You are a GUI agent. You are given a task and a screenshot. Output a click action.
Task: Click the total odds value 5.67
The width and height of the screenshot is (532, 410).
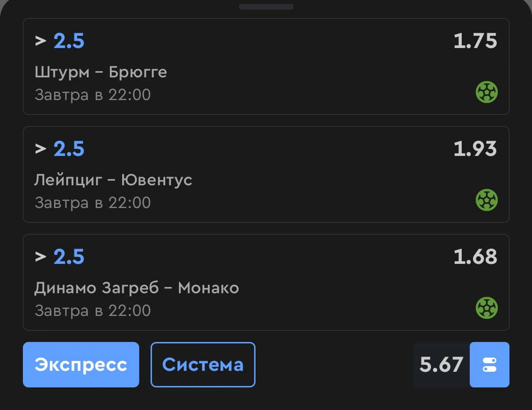click(441, 364)
